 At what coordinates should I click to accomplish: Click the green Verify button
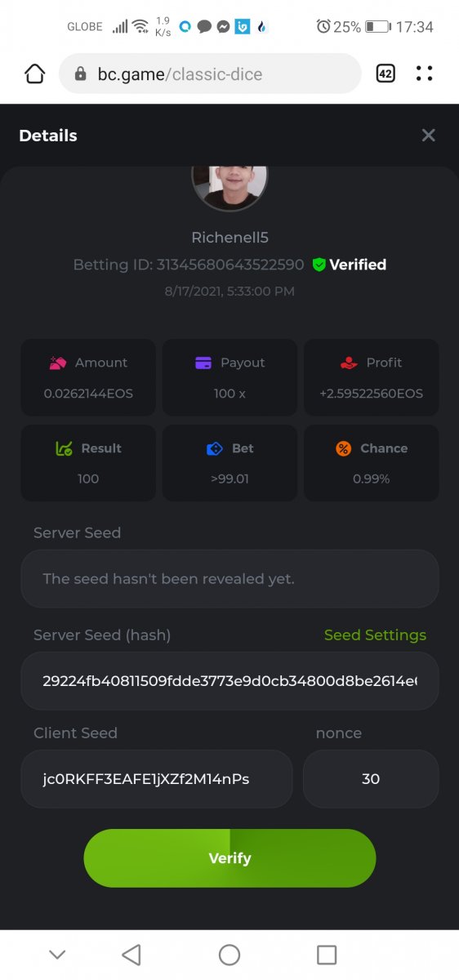pos(229,858)
